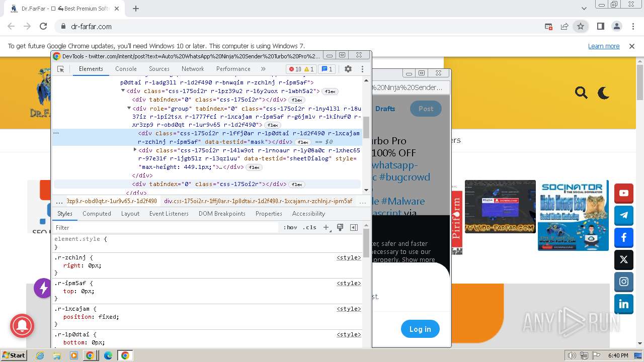This screenshot has width=644, height=362.
Task: Click Learn more link in update bar
Action: 604,46
